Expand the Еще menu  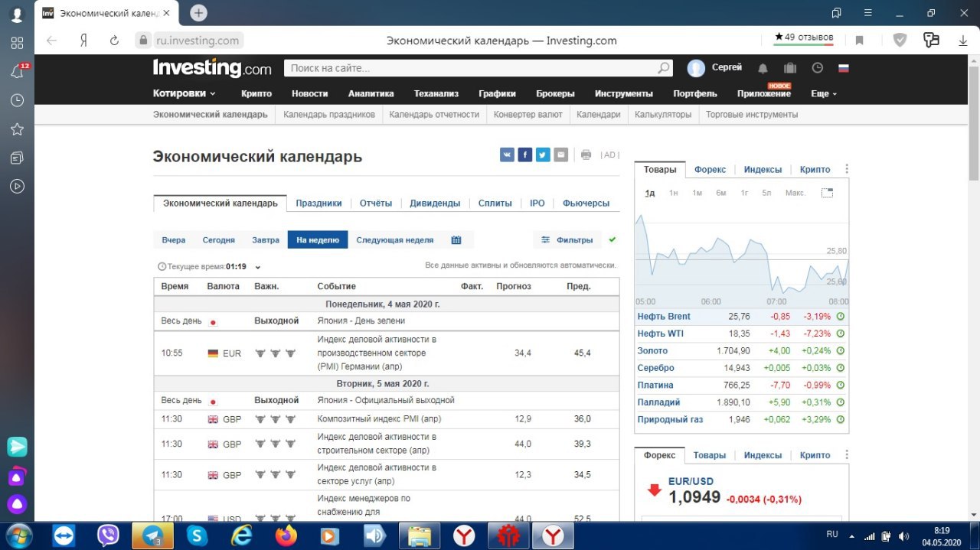coord(824,93)
